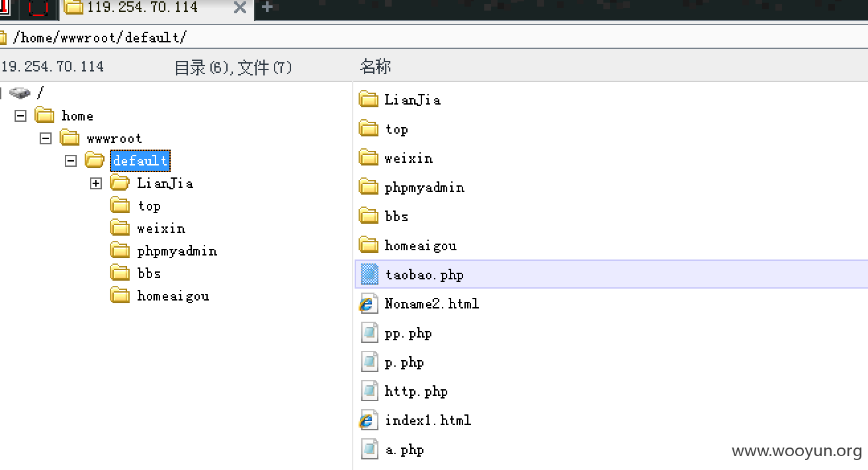Image resolution: width=868 pixels, height=470 pixels.
Task: Open a new tab with plus button
Action: pos(267,7)
